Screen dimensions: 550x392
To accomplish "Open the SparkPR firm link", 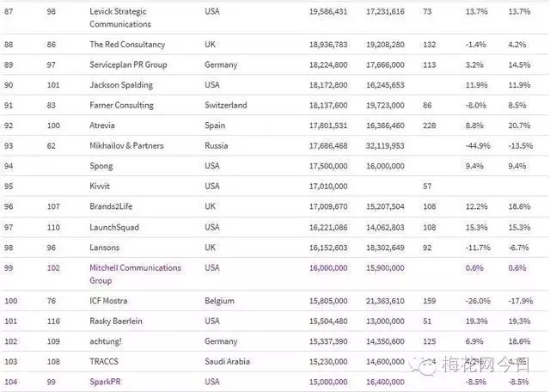I will pos(111,381).
